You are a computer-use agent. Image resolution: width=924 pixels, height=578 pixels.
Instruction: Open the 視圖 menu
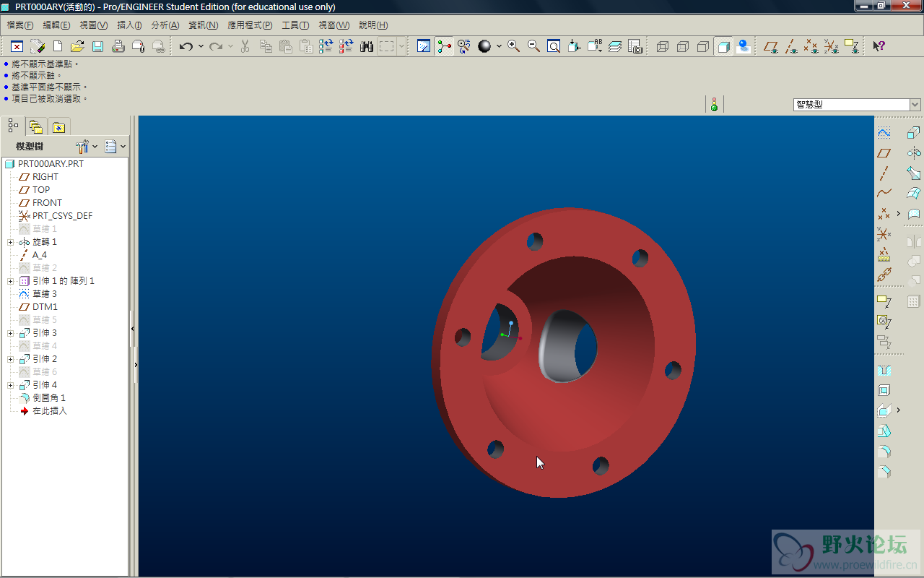[93, 25]
